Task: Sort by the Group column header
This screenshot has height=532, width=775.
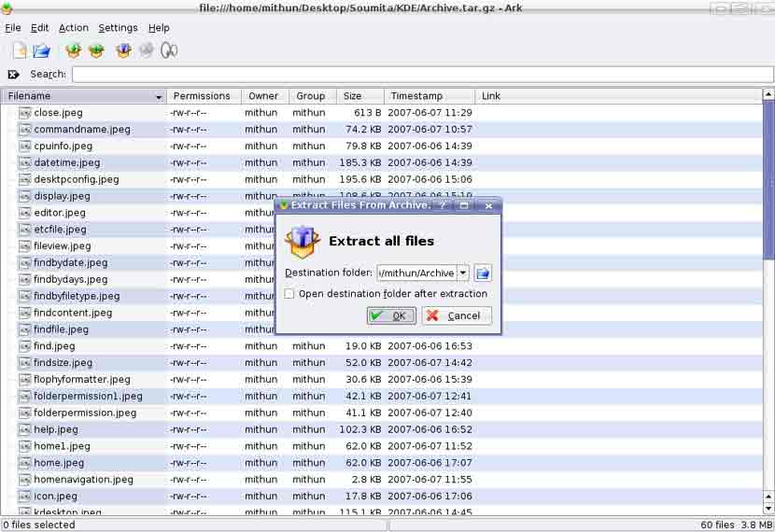Action: [x=313, y=96]
